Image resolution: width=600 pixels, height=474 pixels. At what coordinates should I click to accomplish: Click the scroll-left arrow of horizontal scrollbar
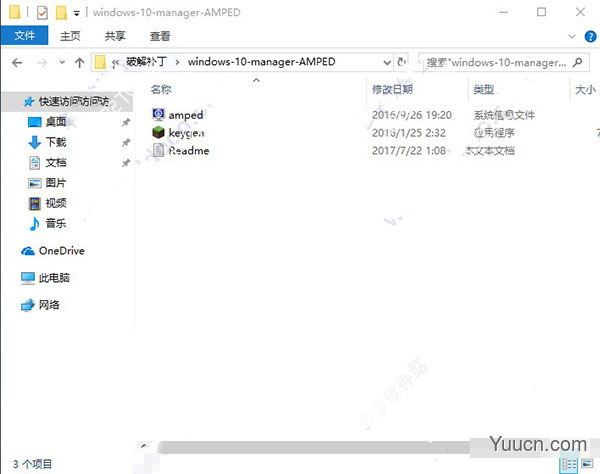point(144,446)
